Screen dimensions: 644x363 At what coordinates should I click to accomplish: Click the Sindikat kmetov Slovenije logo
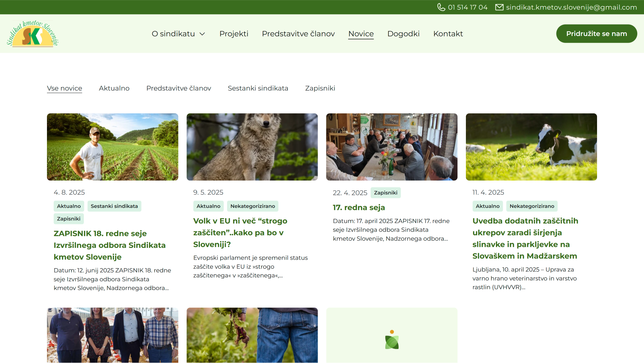tap(33, 34)
